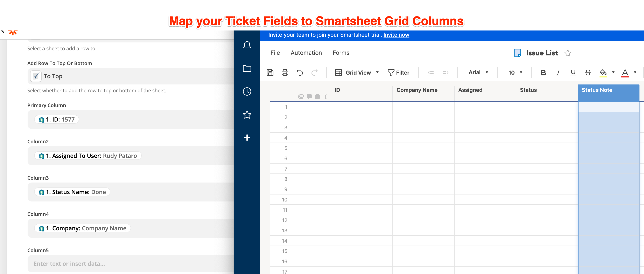Click the Redo arrow icon
Screen dimensions: 644x274
pyautogui.click(x=314, y=73)
